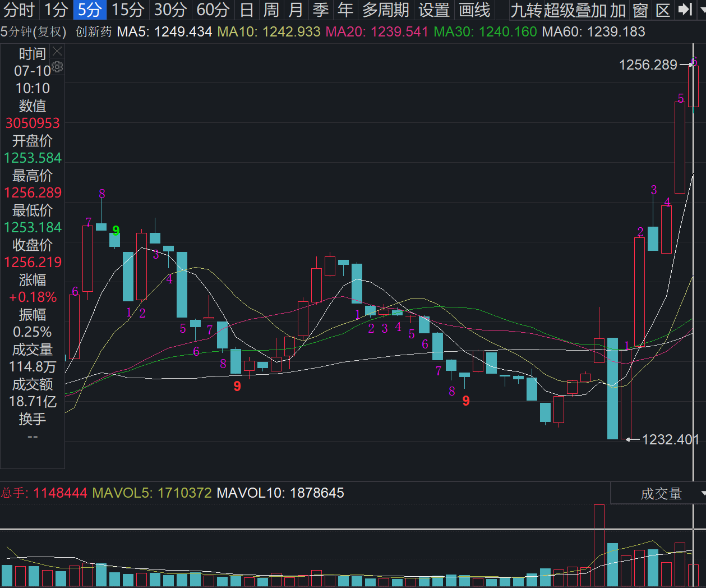Show the daily 日 chart

pyautogui.click(x=247, y=10)
